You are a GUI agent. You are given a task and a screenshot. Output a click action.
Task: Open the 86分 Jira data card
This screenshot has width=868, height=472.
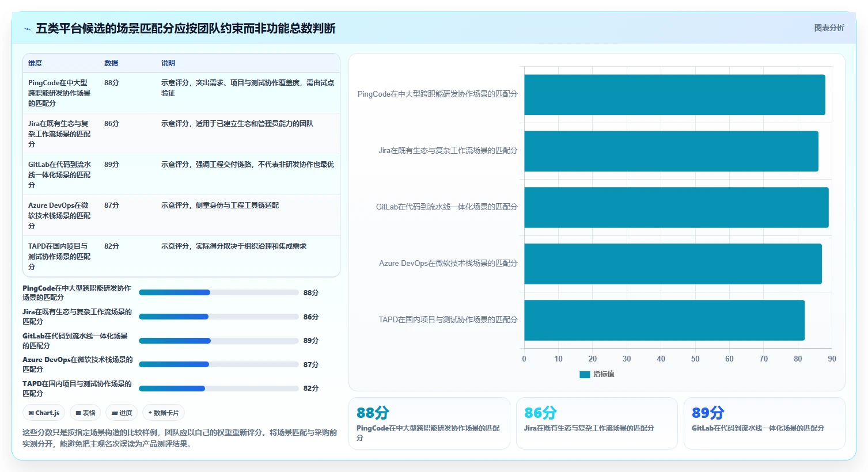pos(597,423)
